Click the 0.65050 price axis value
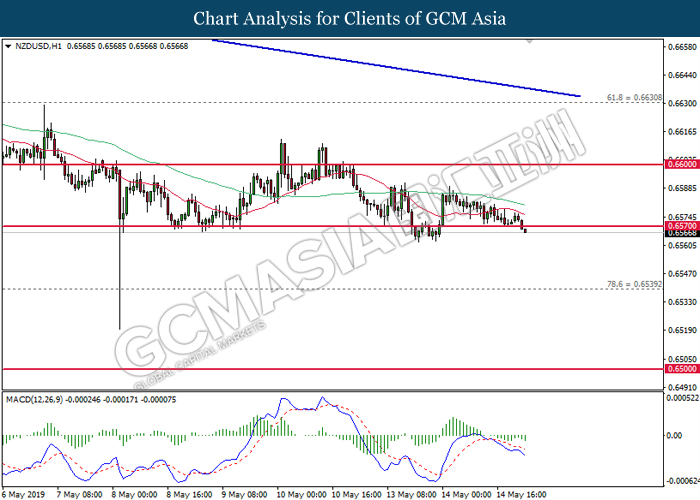 tap(682, 359)
